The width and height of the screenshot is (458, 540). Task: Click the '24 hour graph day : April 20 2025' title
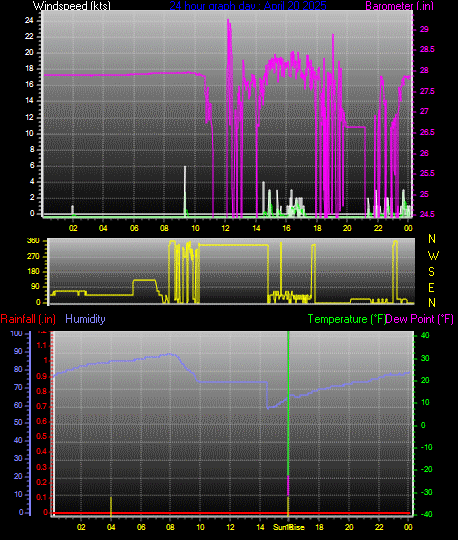248,6
